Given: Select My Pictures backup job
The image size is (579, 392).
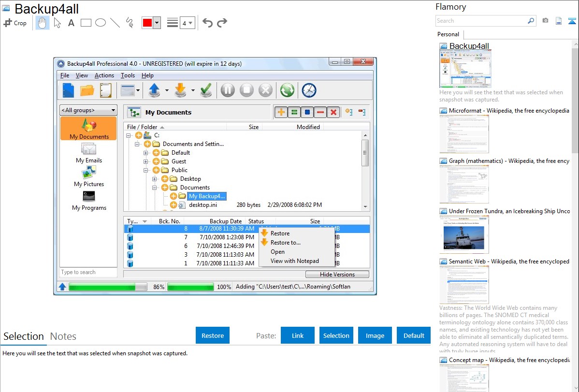Looking at the screenshot, I should click(88, 176).
